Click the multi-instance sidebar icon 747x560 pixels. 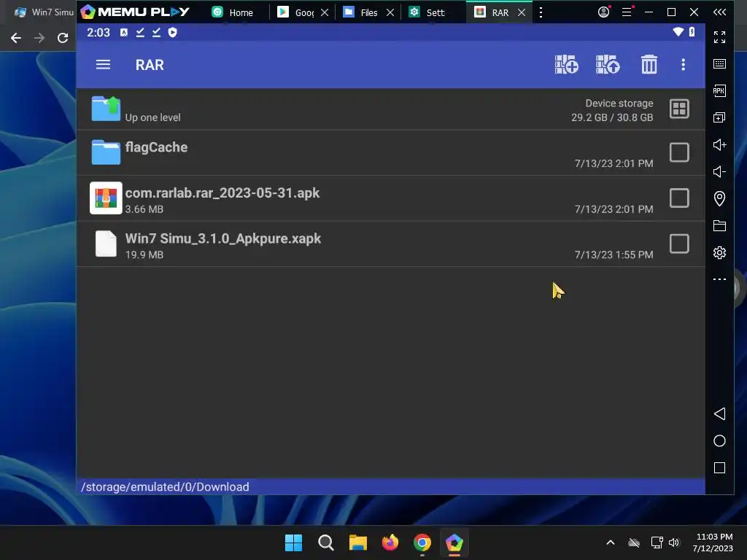[719, 117]
